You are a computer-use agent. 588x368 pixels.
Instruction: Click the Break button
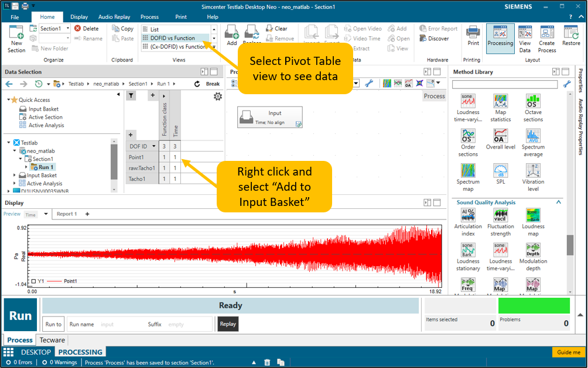[x=213, y=84]
